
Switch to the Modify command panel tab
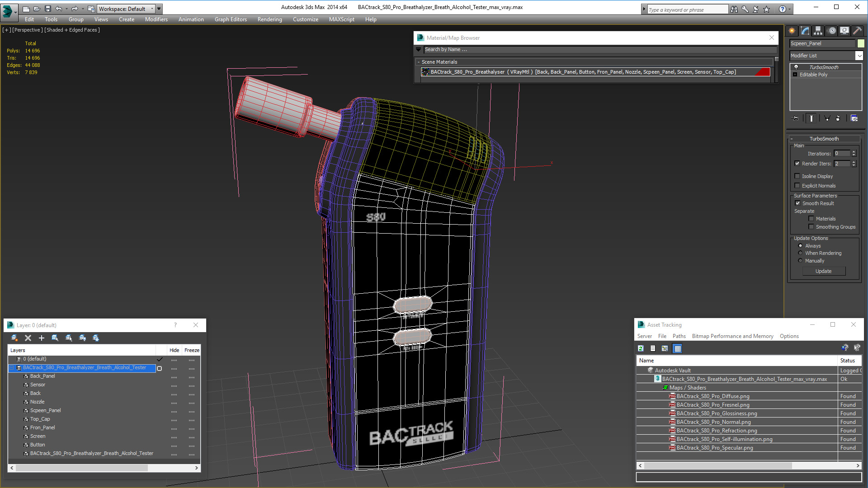(805, 31)
